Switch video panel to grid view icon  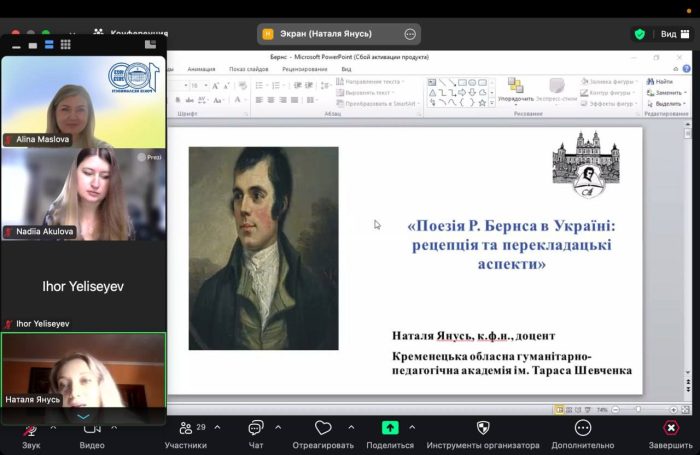point(66,44)
